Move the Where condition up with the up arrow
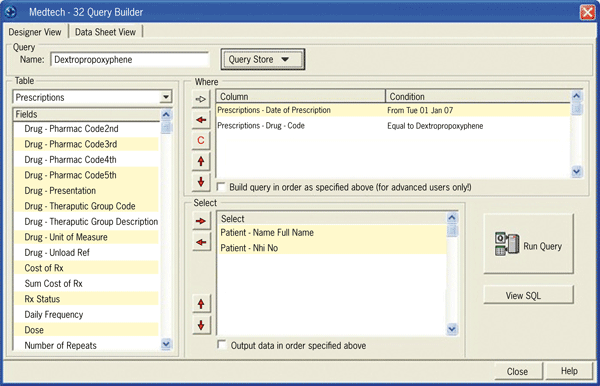This screenshot has height=386, width=600. 201,161
